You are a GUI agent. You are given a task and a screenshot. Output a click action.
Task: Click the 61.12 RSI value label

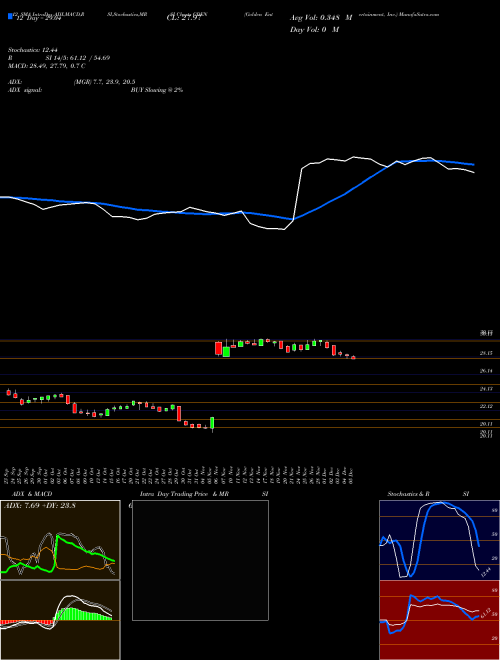pos(486,612)
